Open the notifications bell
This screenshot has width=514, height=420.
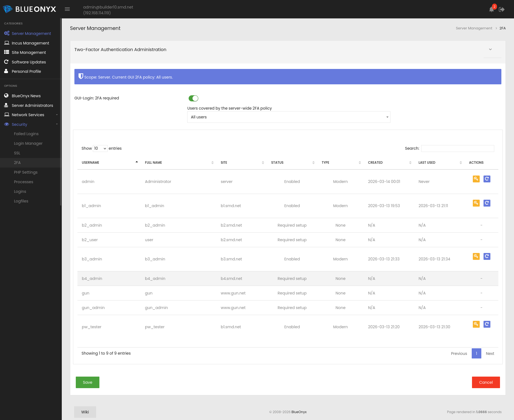click(x=491, y=9)
